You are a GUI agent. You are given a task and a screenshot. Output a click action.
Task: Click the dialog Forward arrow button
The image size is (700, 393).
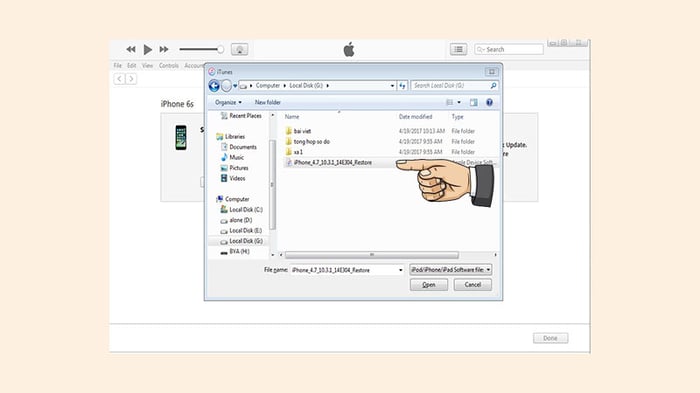(x=226, y=86)
